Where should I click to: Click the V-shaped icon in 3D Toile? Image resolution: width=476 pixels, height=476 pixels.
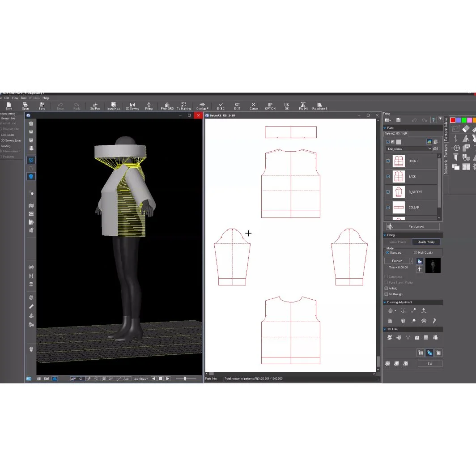click(x=408, y=337)
